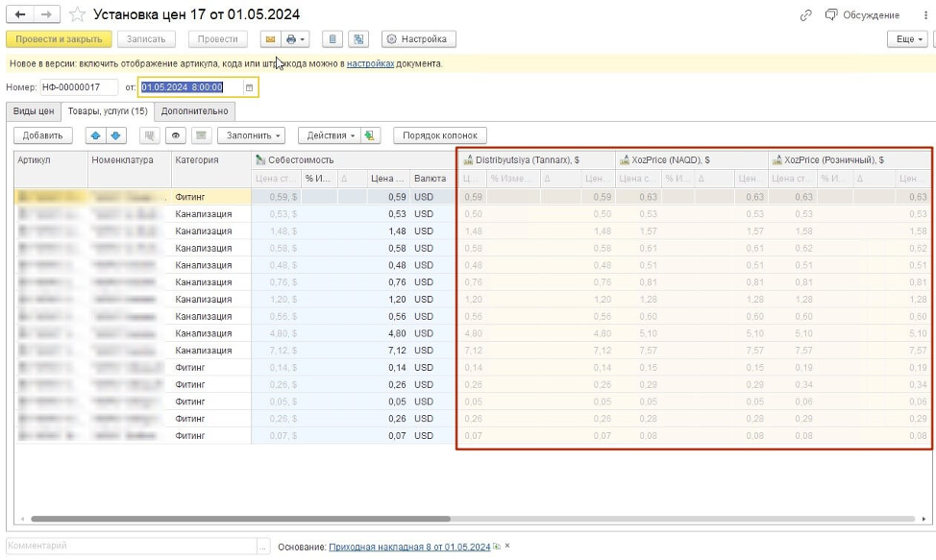Move row down with blue down arrow
936x560 pixels.
point(115,135)
